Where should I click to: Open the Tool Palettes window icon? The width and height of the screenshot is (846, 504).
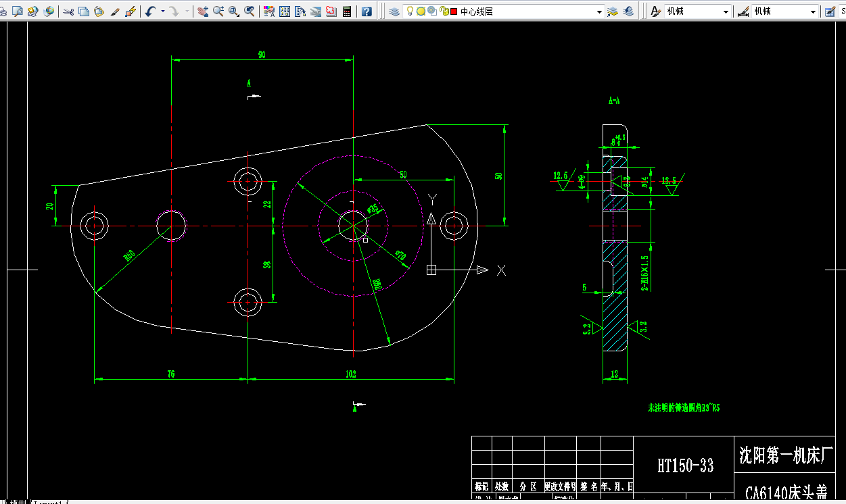point(300,11)
